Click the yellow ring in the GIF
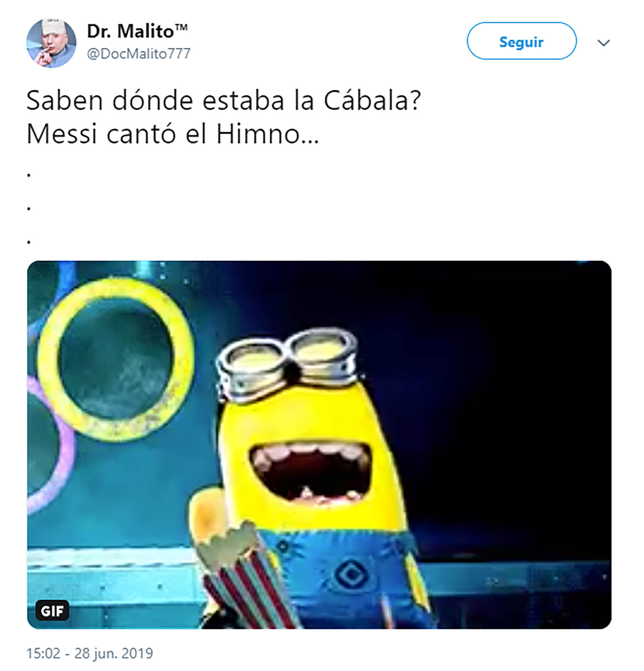The image size is (644, 671). pyautogui.click(x=115, y=358)
